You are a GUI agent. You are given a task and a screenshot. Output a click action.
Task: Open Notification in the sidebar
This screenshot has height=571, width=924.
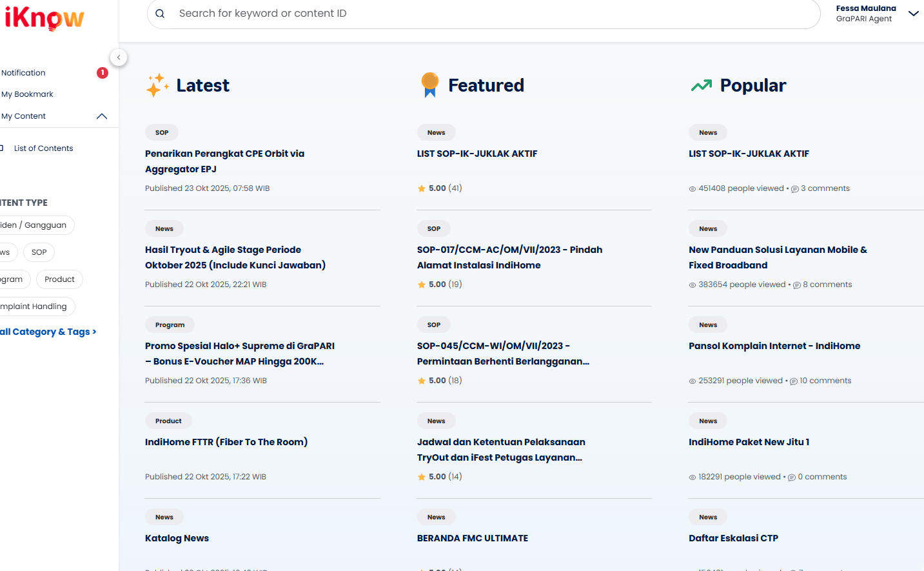23,73
